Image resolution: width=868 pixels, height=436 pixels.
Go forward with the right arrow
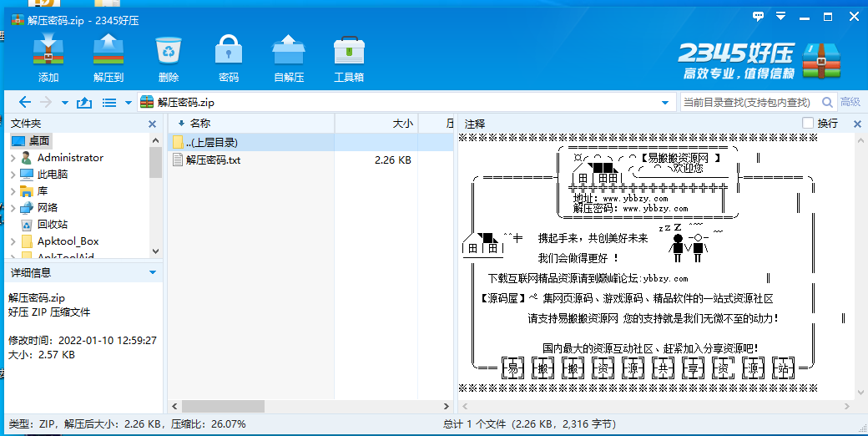(46, 102)
